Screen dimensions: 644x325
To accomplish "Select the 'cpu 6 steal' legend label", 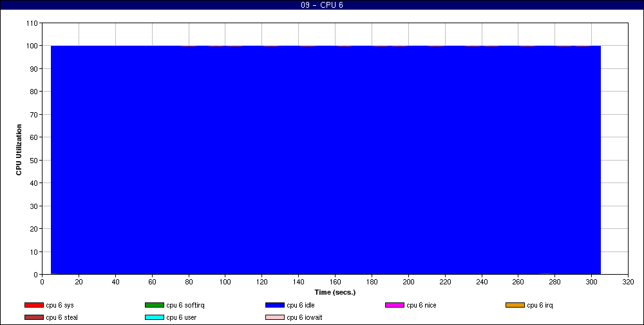I will click(62, 318).
